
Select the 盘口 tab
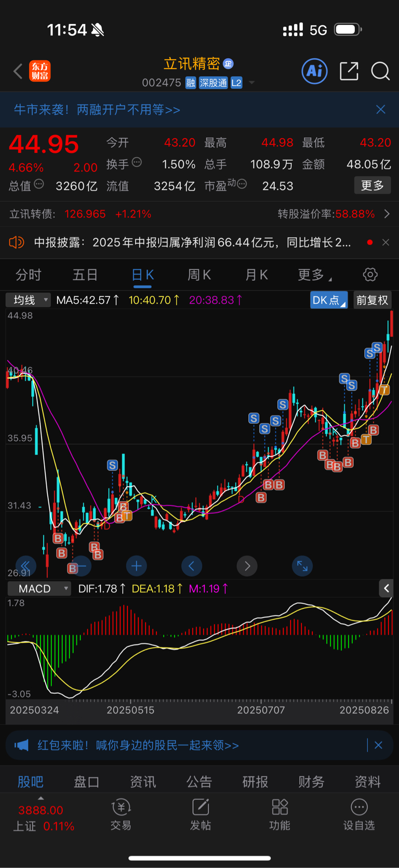(x=87, y=782)
